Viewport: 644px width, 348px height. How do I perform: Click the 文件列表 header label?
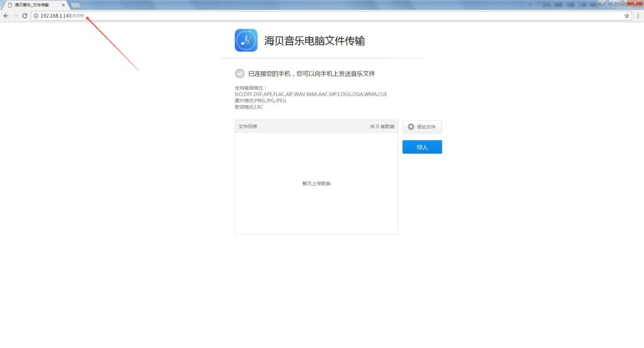[248, 126]
